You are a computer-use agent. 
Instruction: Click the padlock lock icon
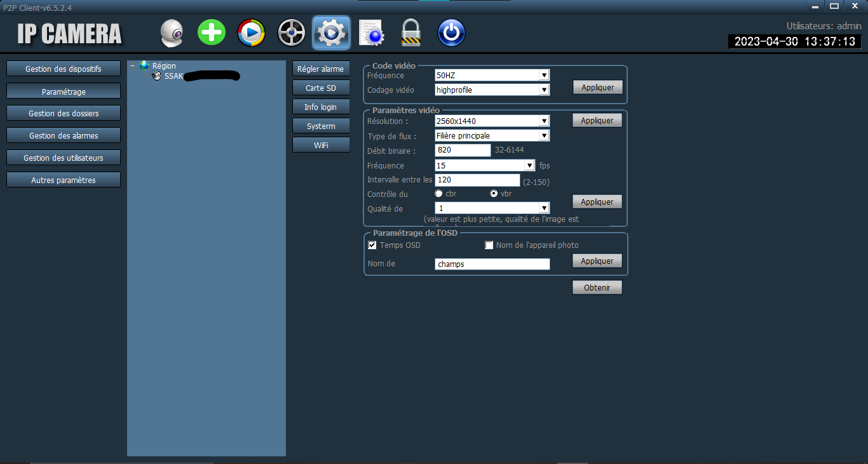[x=411, y=33]
